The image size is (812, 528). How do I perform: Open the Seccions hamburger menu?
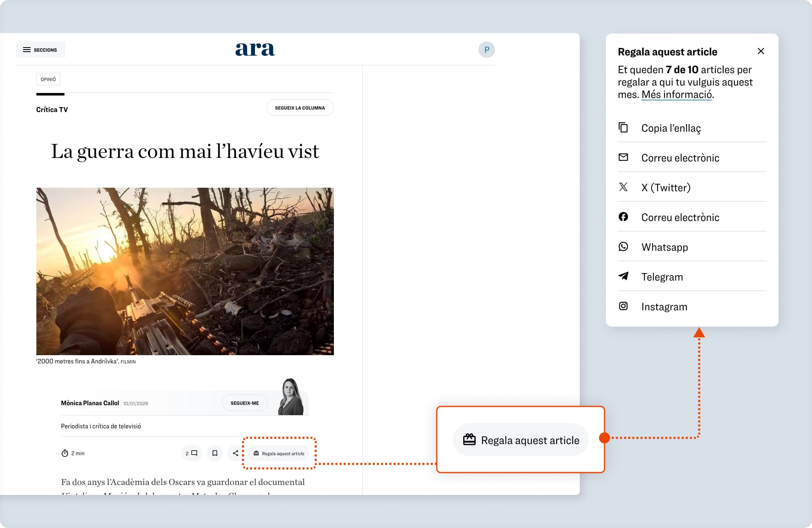tap(40, 50)
